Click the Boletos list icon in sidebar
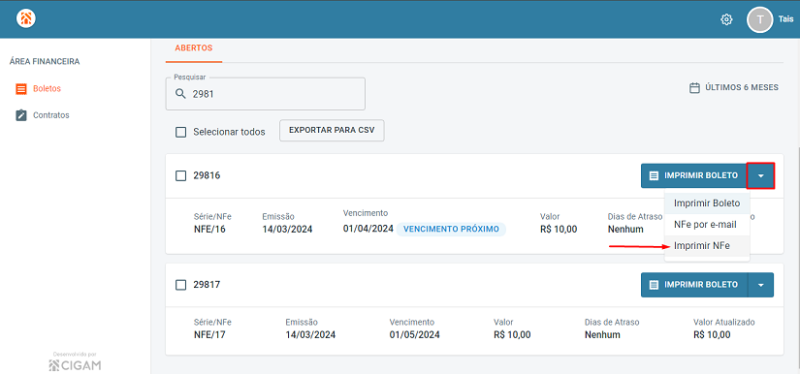Viewport: 800px width, 374px height. 21,89
